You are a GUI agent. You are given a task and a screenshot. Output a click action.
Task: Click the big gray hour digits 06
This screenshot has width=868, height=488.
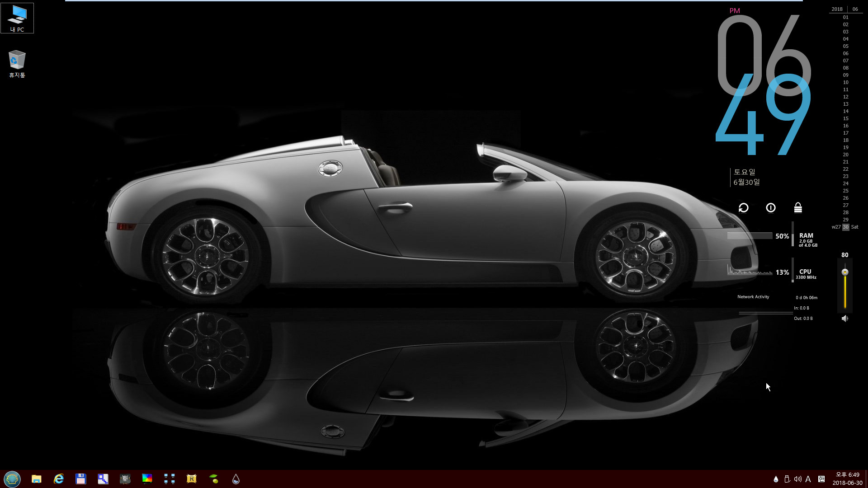coord(764,56)
